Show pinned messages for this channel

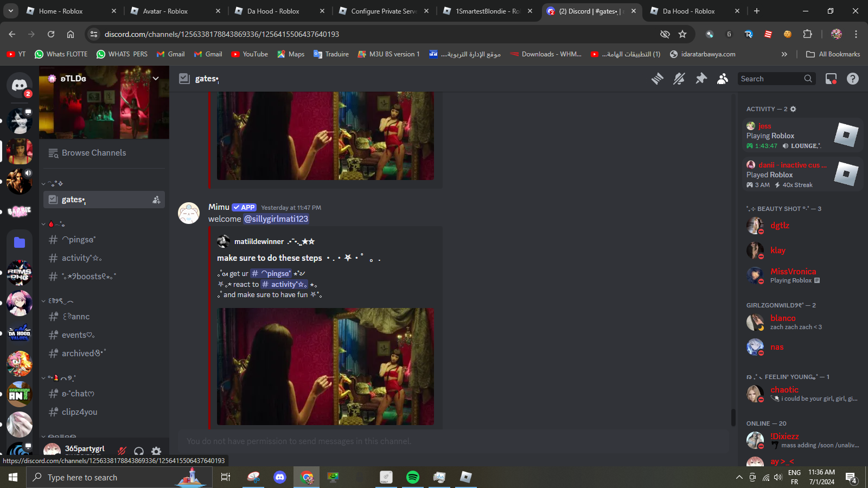pos(701,79)
